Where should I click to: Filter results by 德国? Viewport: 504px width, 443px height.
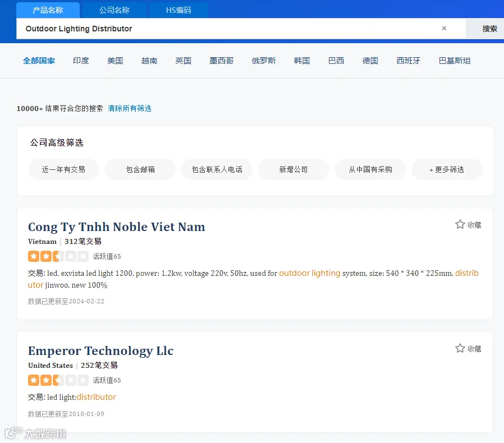coord(370,61)
